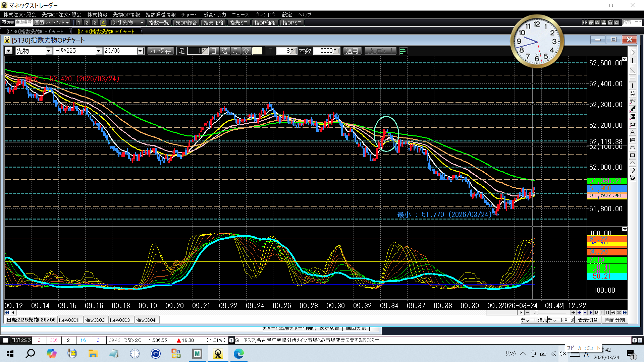Viewport: 644px width, 362px height.
Task: Open the 日経225 index dropdown
Action: pyautogui.click(x=99, y=51)
